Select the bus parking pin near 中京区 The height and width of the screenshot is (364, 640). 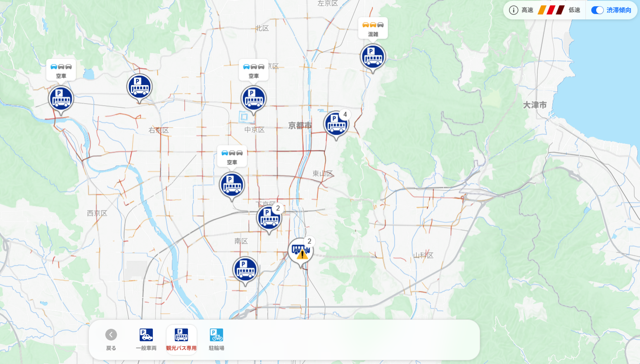253,99
